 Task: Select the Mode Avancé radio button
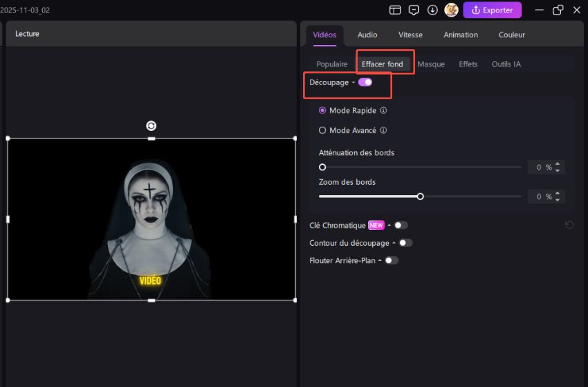(322, 130)
